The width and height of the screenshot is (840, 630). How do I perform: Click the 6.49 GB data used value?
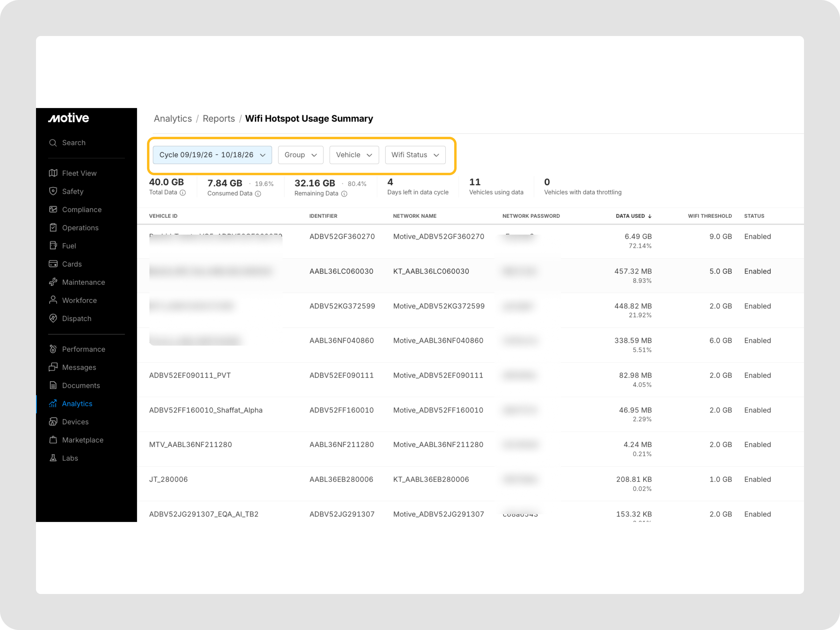(x=638, y=237)
